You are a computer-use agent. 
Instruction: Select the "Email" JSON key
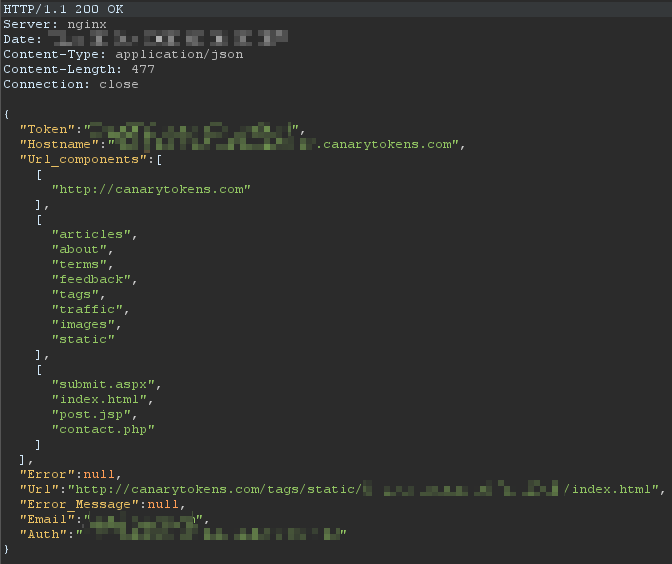(48, 519)
